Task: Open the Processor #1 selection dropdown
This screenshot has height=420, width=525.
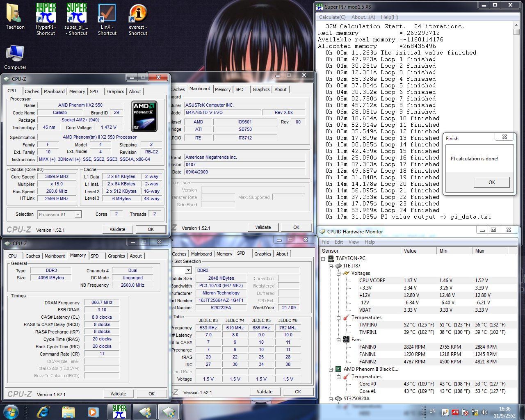Action: pos(78,214)
